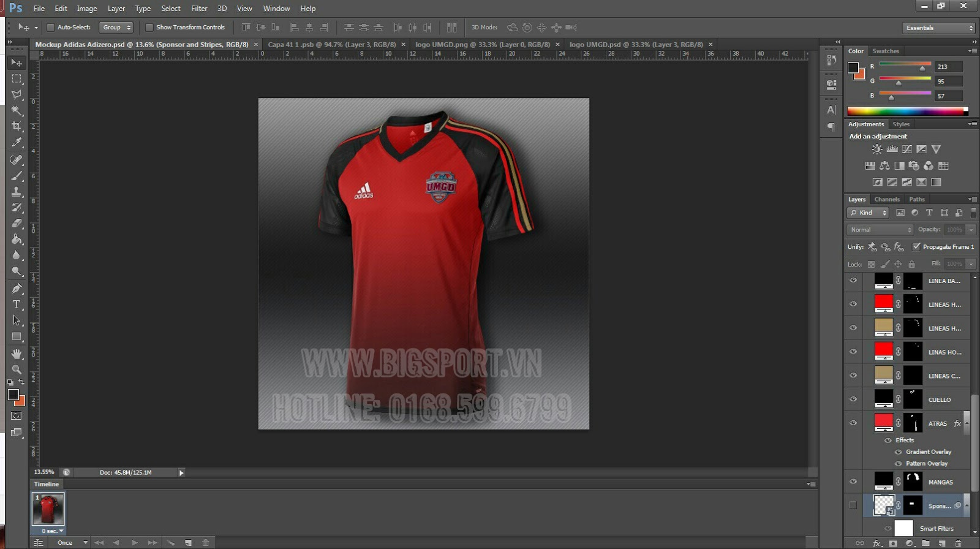Open the Group auto-select dropdown
Viewport: 980px width, 549px height.
pyautogui.click(x=116, y=28)
